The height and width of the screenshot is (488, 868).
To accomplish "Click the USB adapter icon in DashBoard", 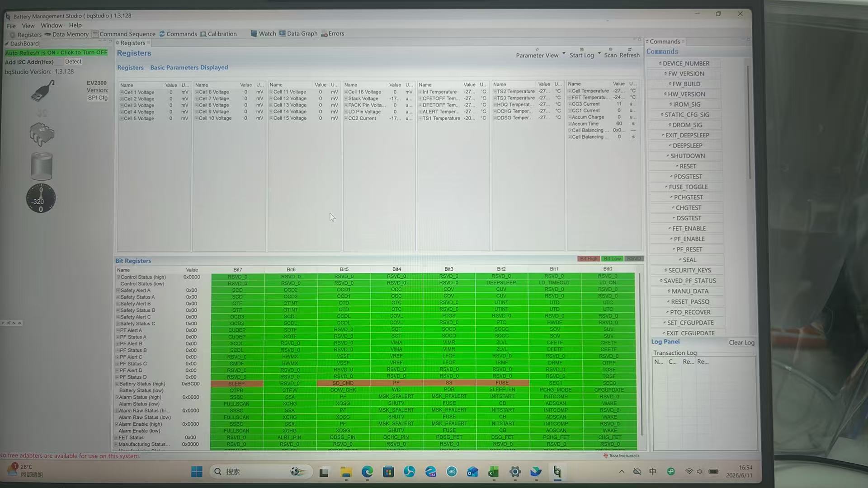I will point(43,90).
